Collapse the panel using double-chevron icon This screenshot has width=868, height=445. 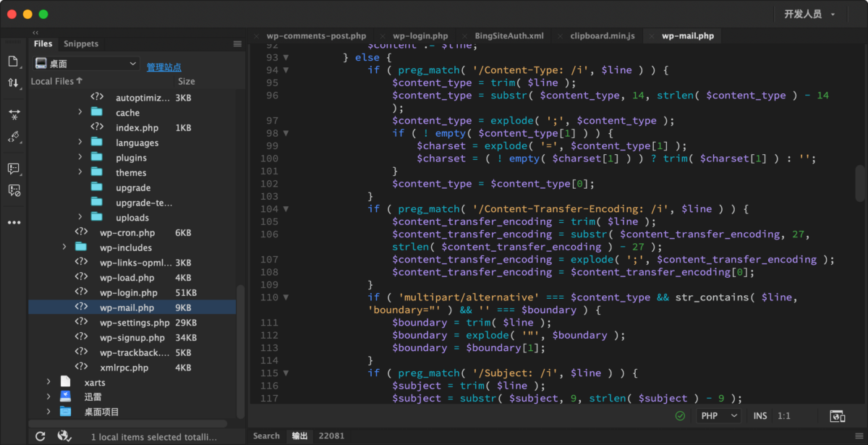click(35, 33)
